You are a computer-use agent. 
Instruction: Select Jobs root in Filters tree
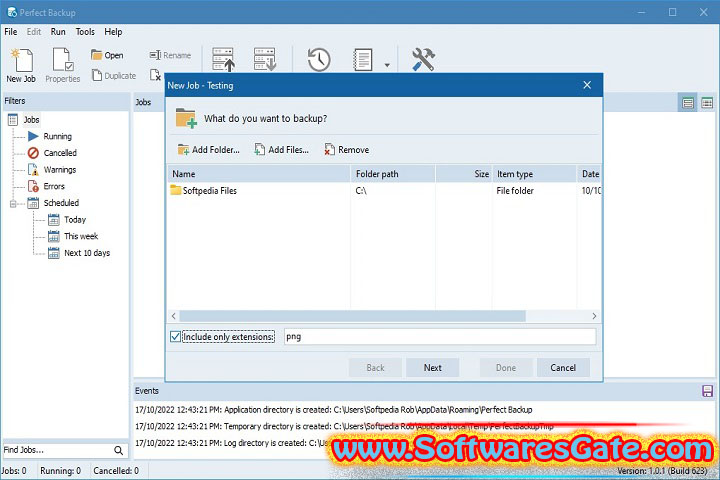[31, 120]
